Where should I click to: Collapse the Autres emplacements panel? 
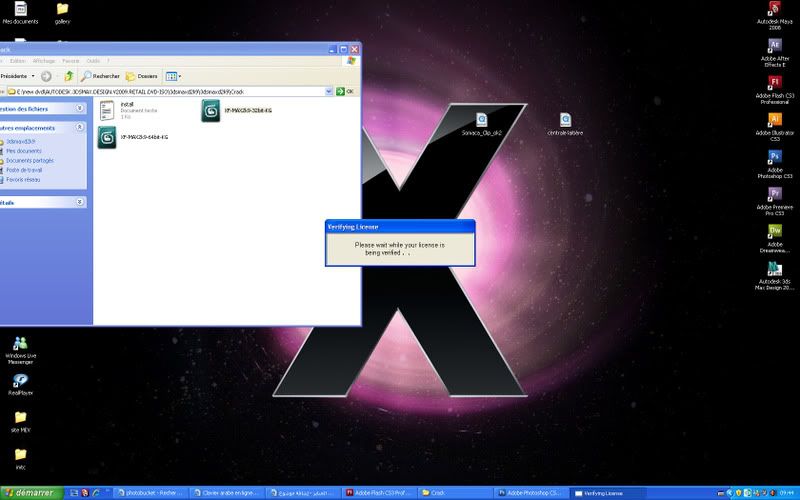tap(80, 127)
